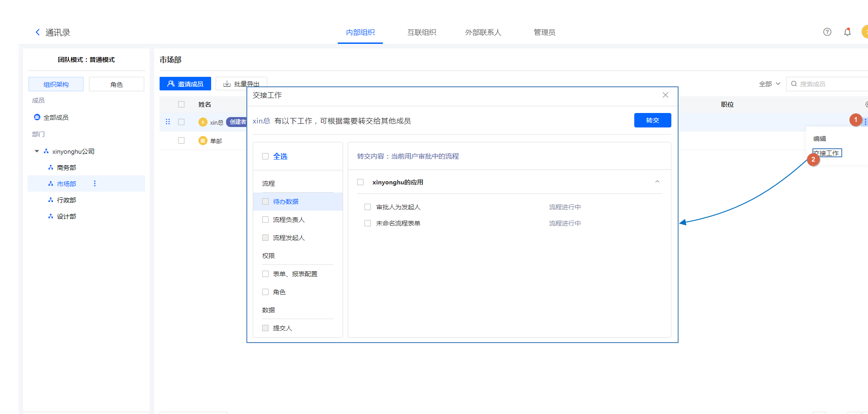The height and width of the screenshot is (414, 868).
Task: Click the back arrow next to 通讯录
Action: [x=38, y=32]
